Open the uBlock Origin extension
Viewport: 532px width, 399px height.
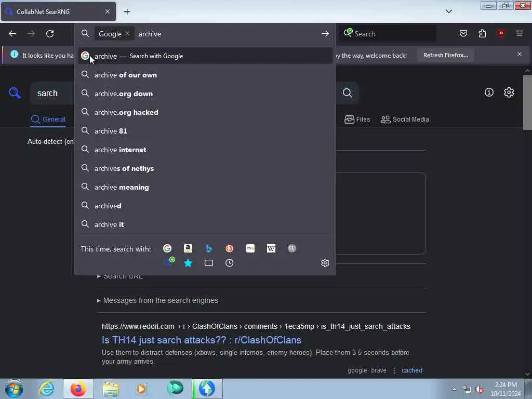click(501, 33)
